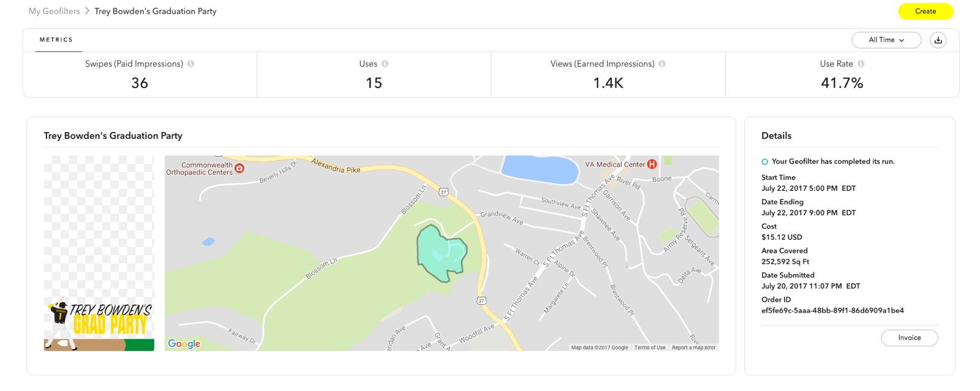Image resolution: width=980 pixels, height=391 pixels.
Task: Click Trey Bowden's Graduation Party breadcrumb title
Action: click(156, 11)
